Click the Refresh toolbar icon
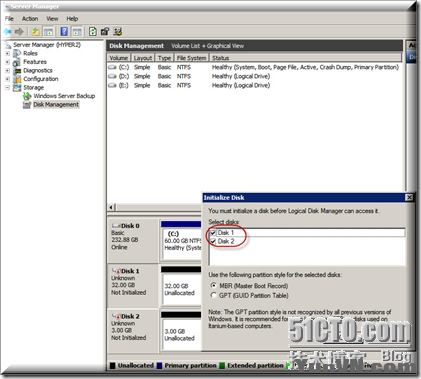 coord(93,32)
